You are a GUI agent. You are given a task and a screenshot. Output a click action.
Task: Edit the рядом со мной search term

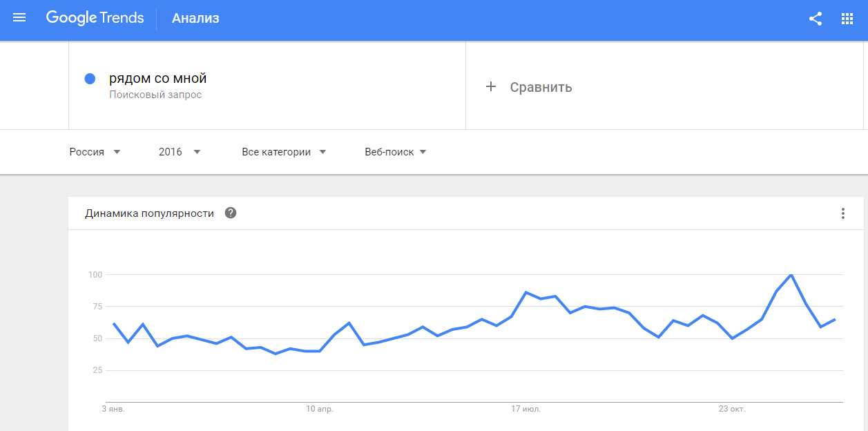point(158,78)
